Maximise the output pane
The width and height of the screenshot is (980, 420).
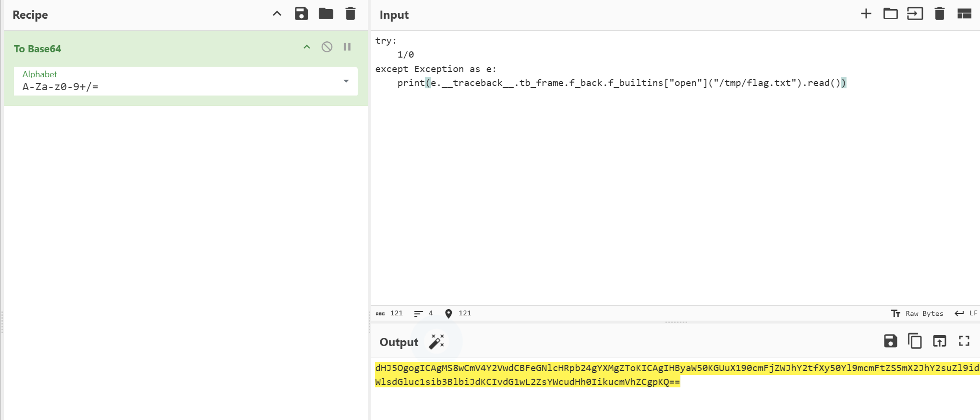(964, 341)
